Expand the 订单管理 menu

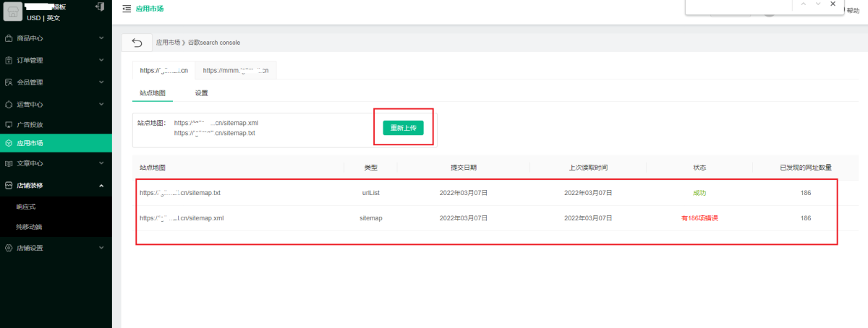(x=56, y=60)
